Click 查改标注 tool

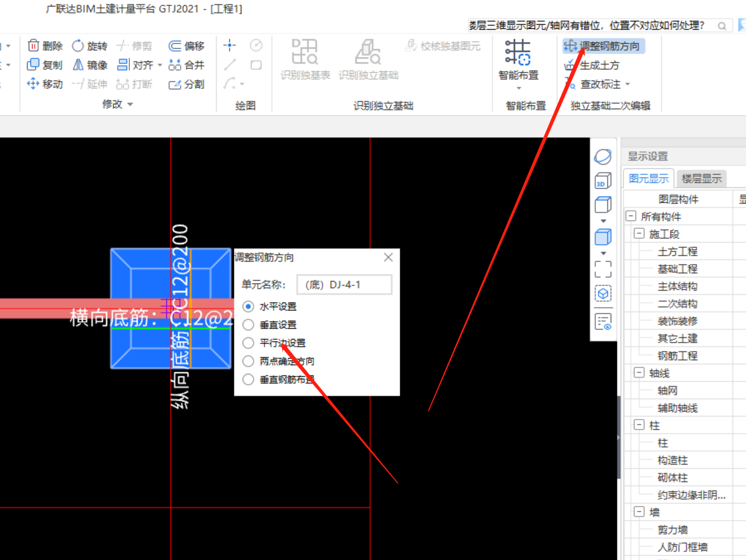coord(592,84)
